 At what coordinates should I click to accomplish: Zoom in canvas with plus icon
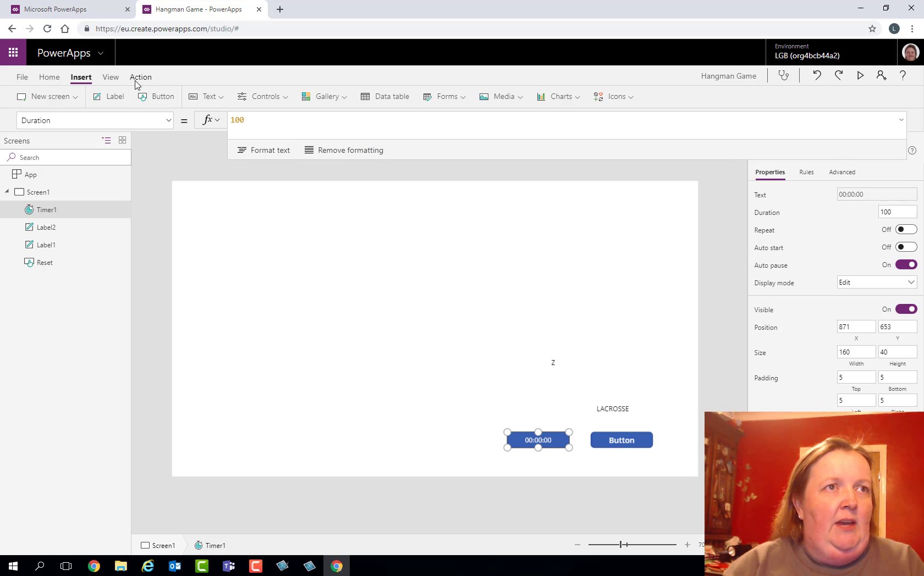(x=687, y=545)
